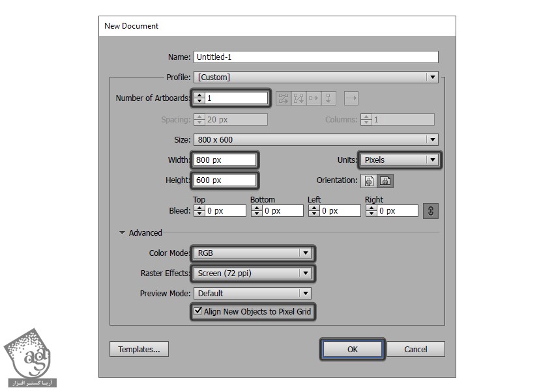Collapse the Advanced section
554x392 pixels.
[x=122, y=233]
